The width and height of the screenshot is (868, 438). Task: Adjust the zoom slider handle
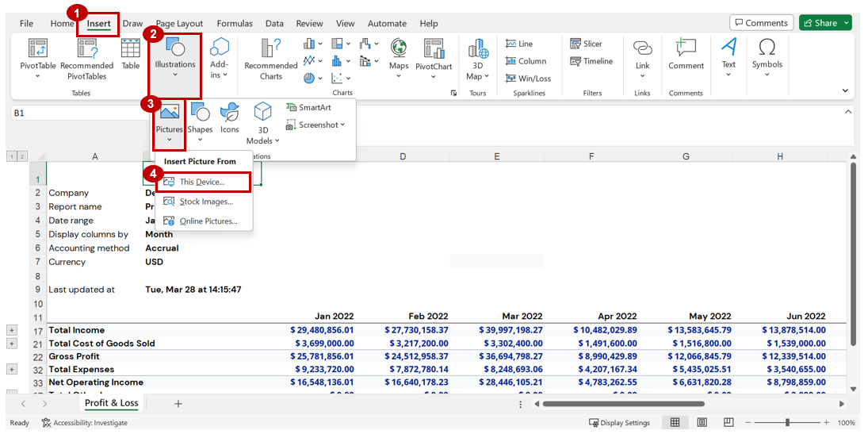pos(787,423)
